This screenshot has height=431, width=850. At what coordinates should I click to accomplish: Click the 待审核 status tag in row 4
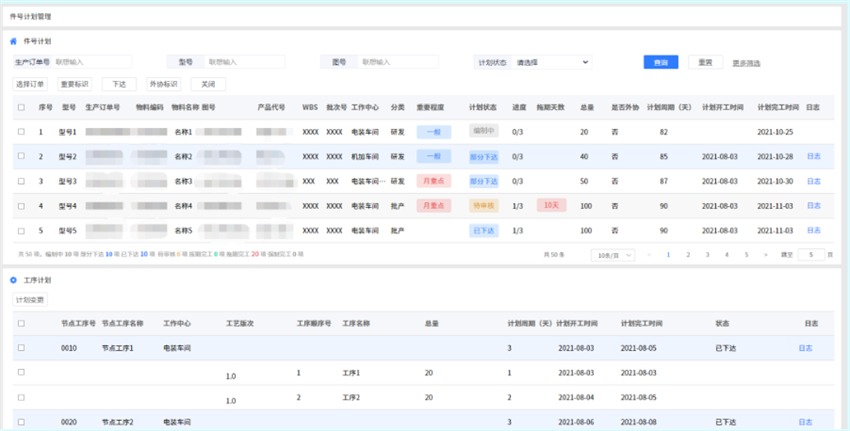(x=483, y=206)
